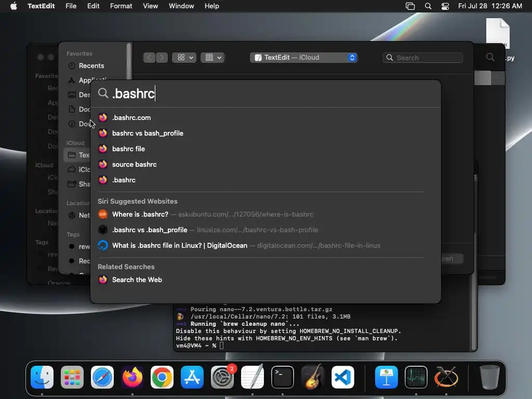Open the Apple menu
Screen dimensions: 532x399
click(14, 6)
